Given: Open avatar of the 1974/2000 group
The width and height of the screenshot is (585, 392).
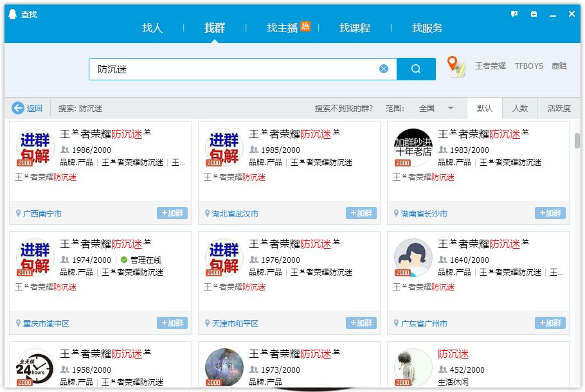Looking at the screenshot, I should tap(35, 258).
